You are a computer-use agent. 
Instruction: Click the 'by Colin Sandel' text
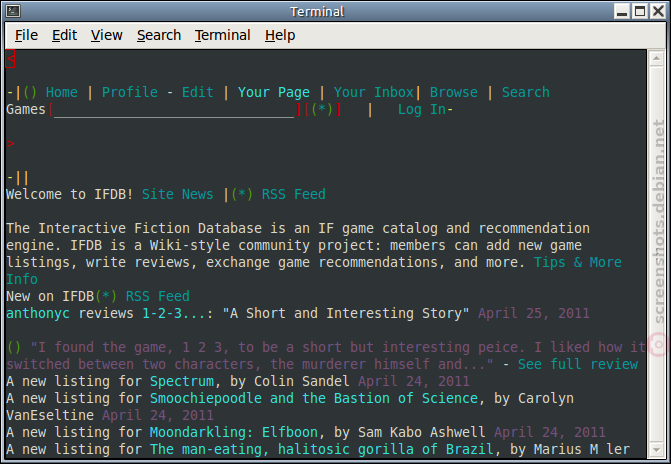point(290,381)
